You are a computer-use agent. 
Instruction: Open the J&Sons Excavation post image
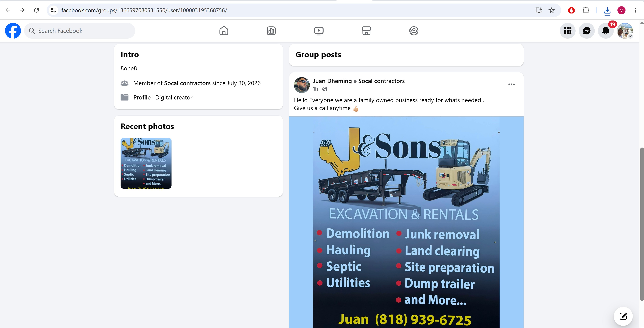coord(406,222)
